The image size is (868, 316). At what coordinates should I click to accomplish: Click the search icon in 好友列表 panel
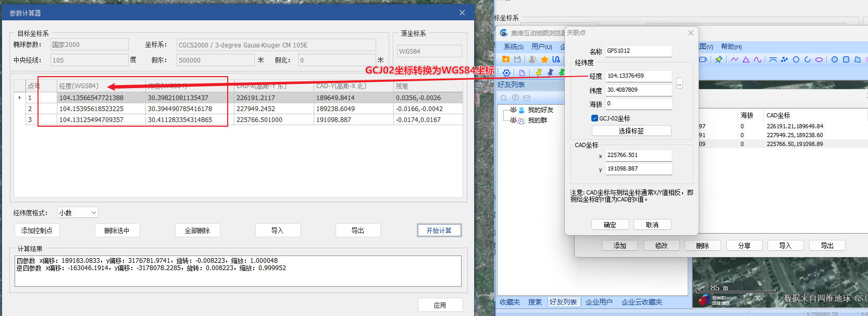pyautogui.click(x=504, y=98)
